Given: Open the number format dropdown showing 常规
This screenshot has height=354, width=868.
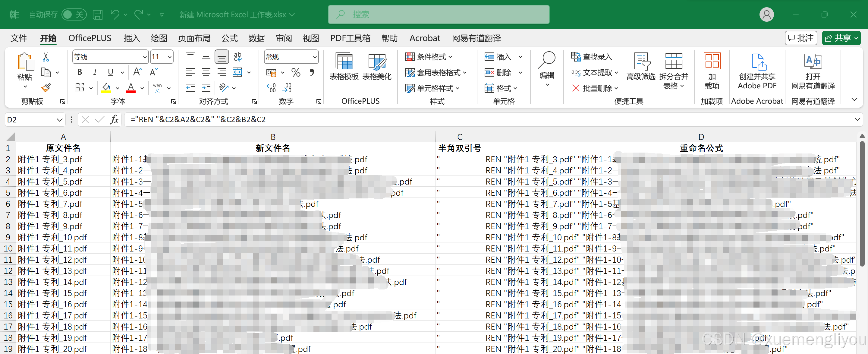Looking at the screenshot, I should click(314, 57).
